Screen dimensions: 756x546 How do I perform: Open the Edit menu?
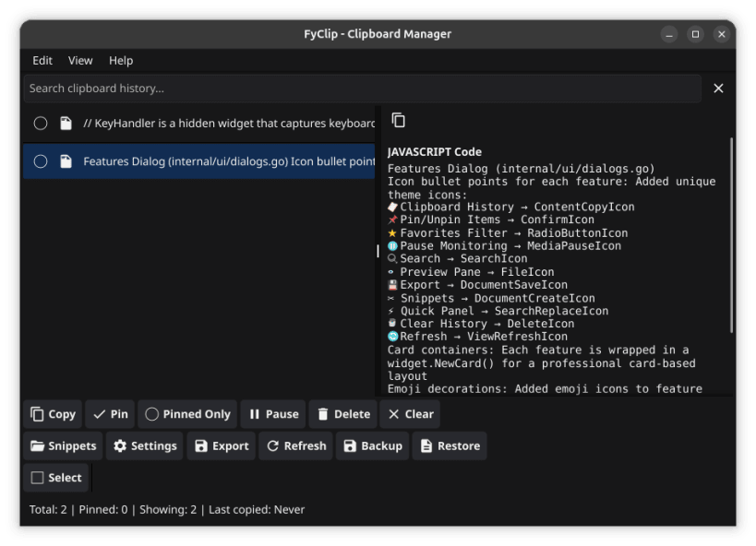coord(42,60)
